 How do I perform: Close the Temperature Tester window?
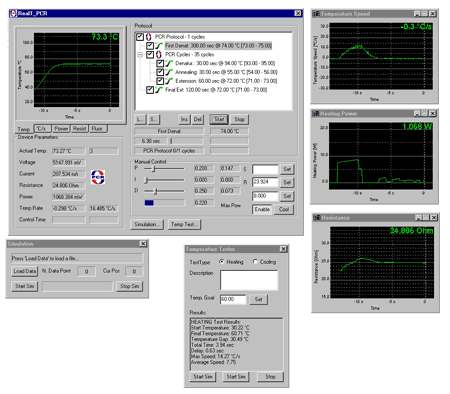click(x=283, y=249)
